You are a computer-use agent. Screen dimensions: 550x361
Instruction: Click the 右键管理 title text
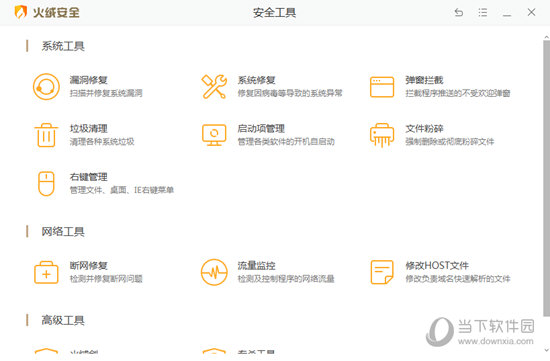88,177
